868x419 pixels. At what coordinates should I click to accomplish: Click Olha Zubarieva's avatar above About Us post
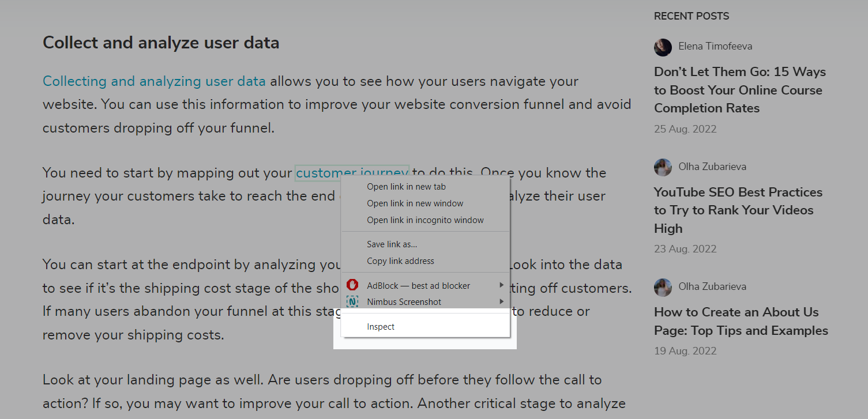point(663,287)
